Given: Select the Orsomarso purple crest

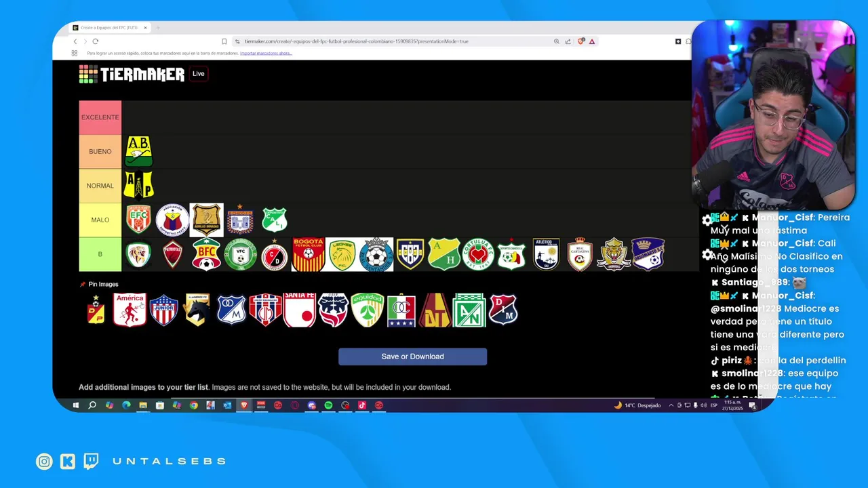Looking at the screenshot, I should pos(648,254).
